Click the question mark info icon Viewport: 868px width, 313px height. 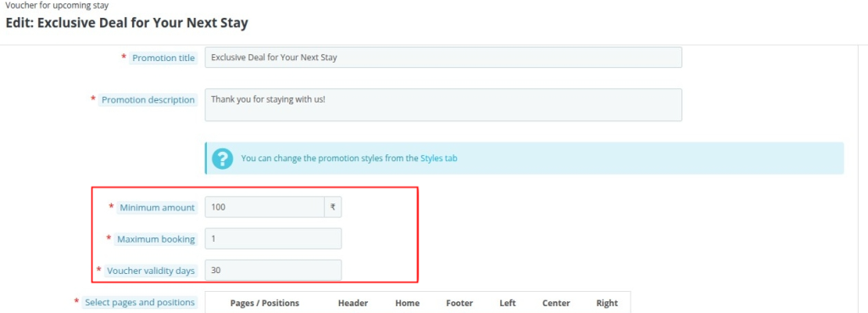coord(223,158)
